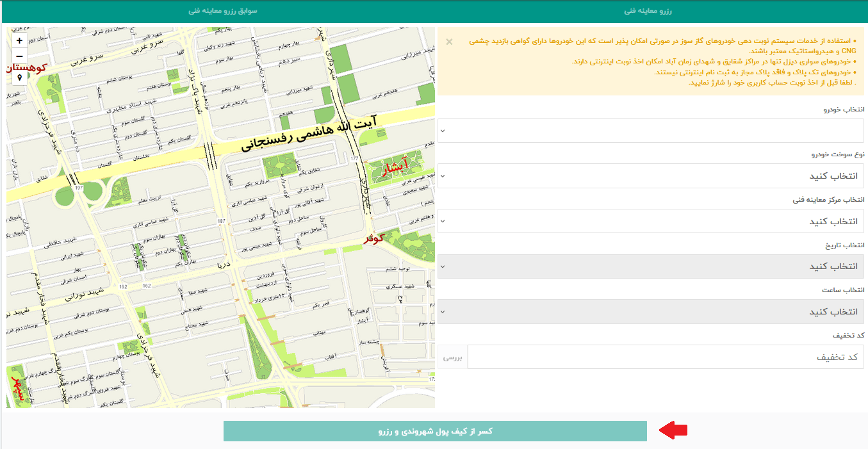Switch to سوابق رزرو معاینه فنی tab

223,12
